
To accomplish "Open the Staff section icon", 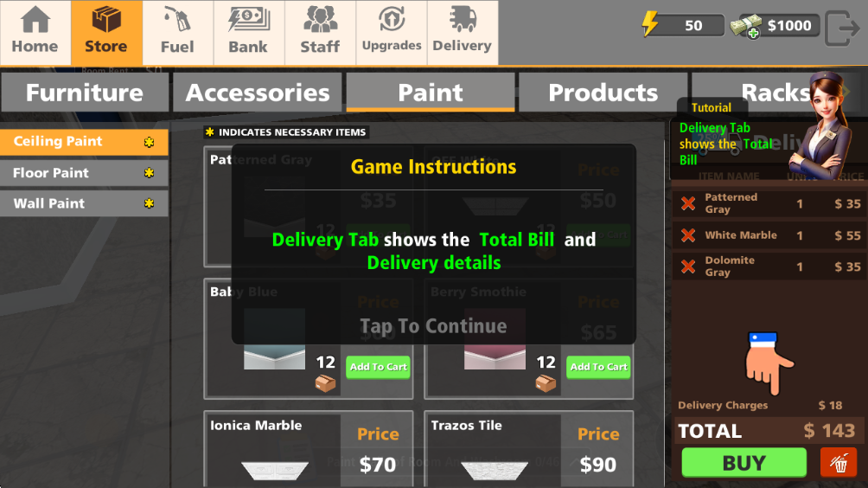I will (320, 32).
